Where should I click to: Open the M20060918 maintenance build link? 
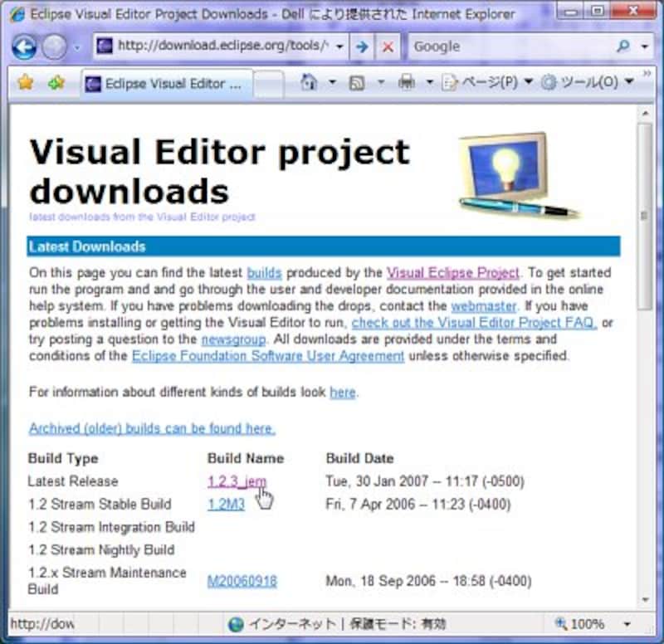pyautogui.click(x=242, y=581)
